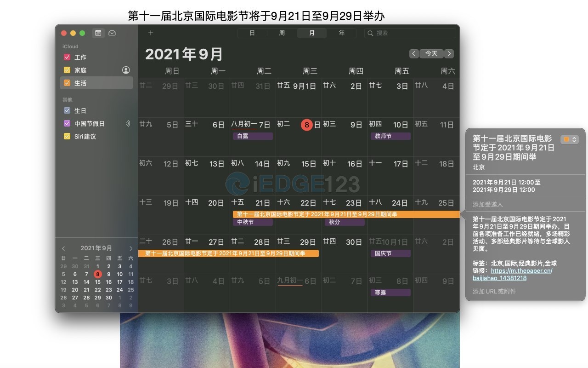The width and height of the screenshot is (588, 368).
Task: Toggle the 生日 calendar checkbox
Action: click(x=67, y=110)
